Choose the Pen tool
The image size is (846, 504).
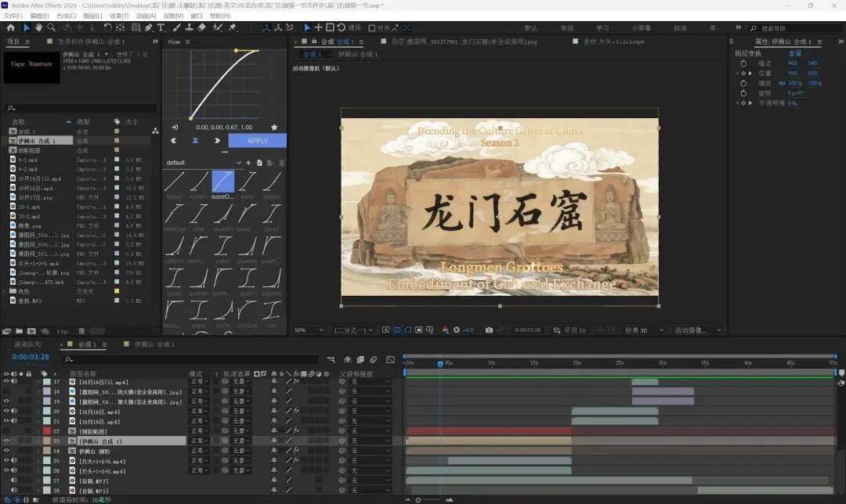[x=149, y=27]
